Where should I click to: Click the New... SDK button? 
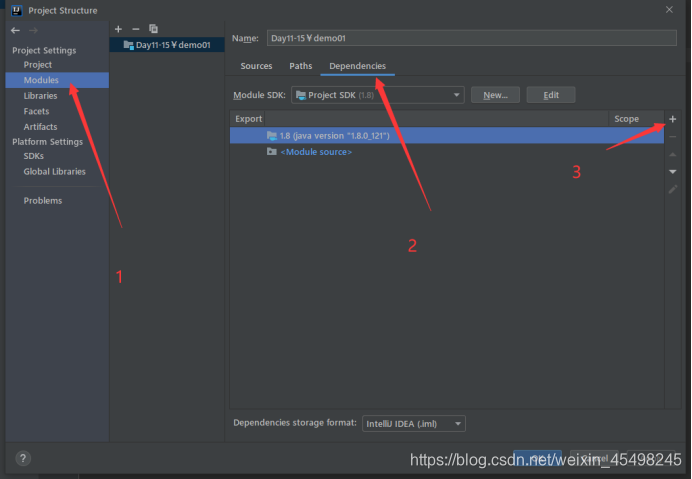(495, 95)
